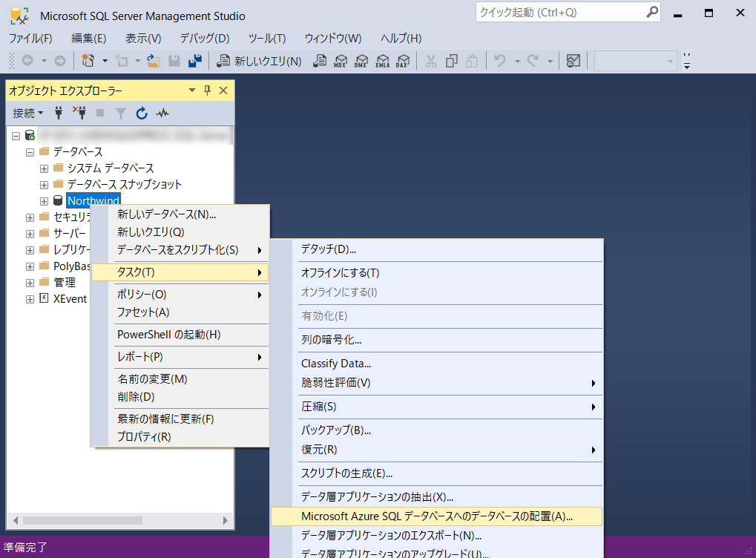756x558 pixels.
Task: Open the undo history dropdown arrow
Action: click(x=517, y=62)
